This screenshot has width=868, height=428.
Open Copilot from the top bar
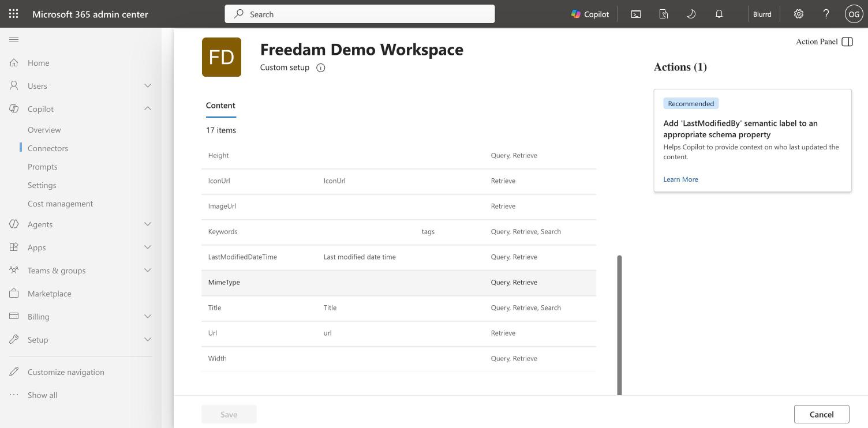[x=590, y=14]
